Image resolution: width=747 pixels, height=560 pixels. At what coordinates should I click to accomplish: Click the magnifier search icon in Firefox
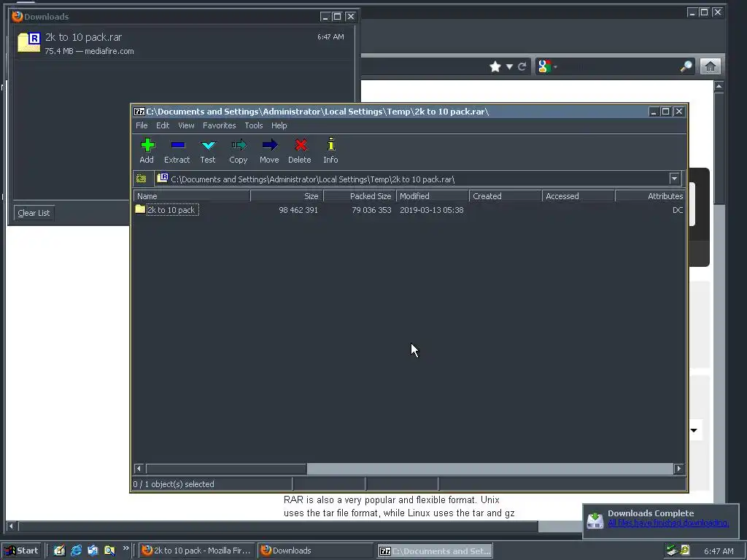coord(686,66)
